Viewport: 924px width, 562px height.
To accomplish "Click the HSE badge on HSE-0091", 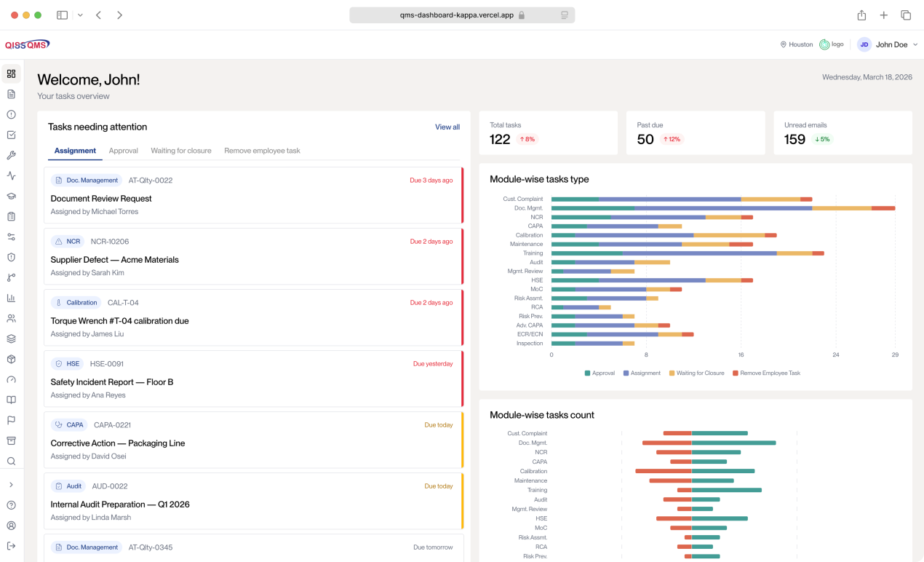I will [x=68, y=363].
